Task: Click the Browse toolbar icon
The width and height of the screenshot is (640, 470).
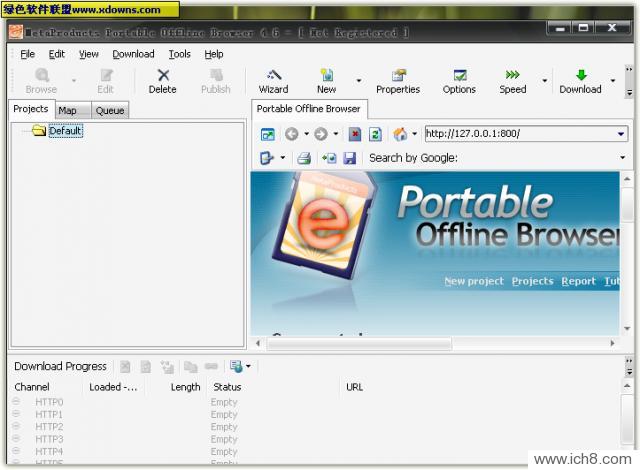Action: [x=41, y=81]
